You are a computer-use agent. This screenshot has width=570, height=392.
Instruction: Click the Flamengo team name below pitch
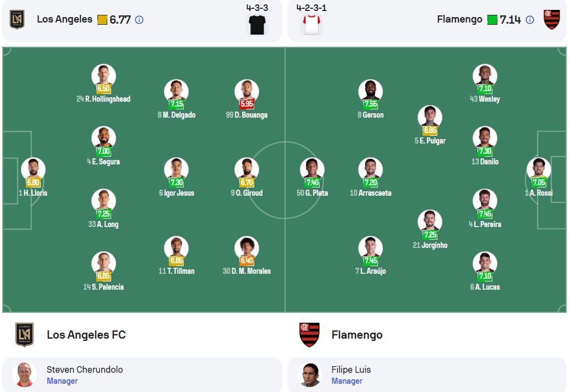(x=357, y=335)
